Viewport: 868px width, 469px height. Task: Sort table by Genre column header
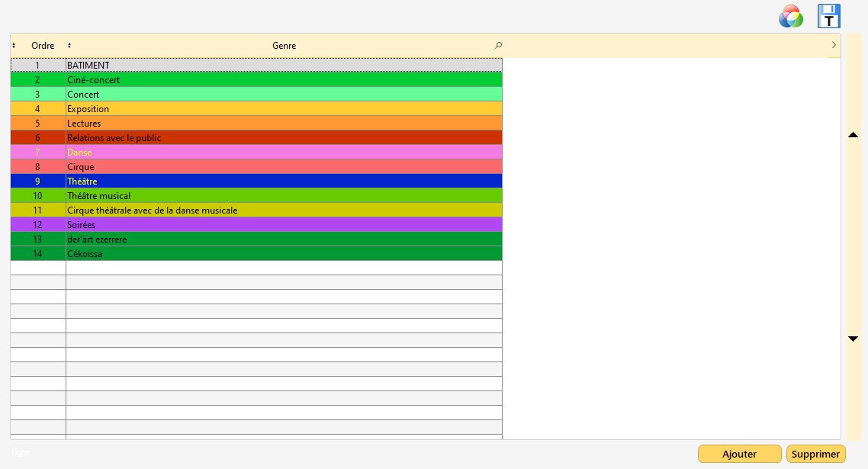tap(284, 46)
